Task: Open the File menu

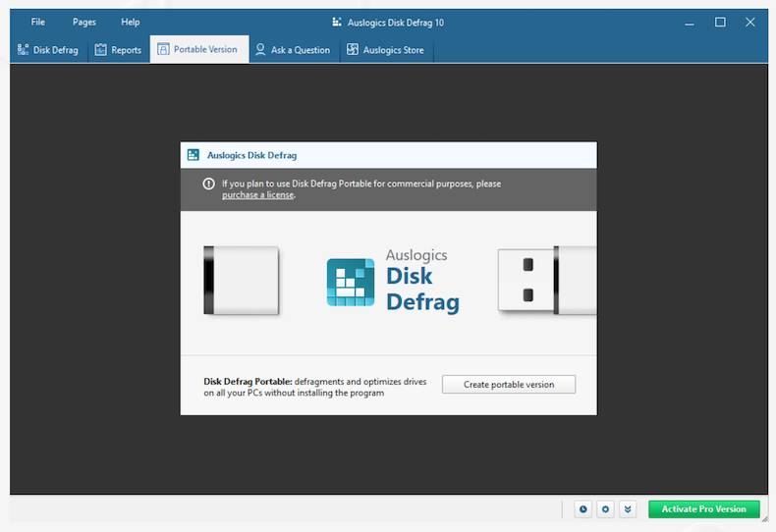Action: tap(37, 23)
